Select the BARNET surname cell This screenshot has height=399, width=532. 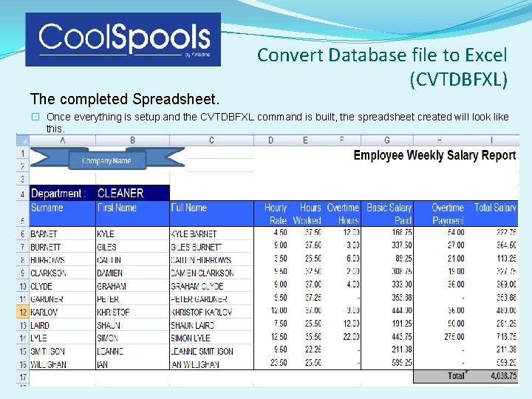pos(63,233)
